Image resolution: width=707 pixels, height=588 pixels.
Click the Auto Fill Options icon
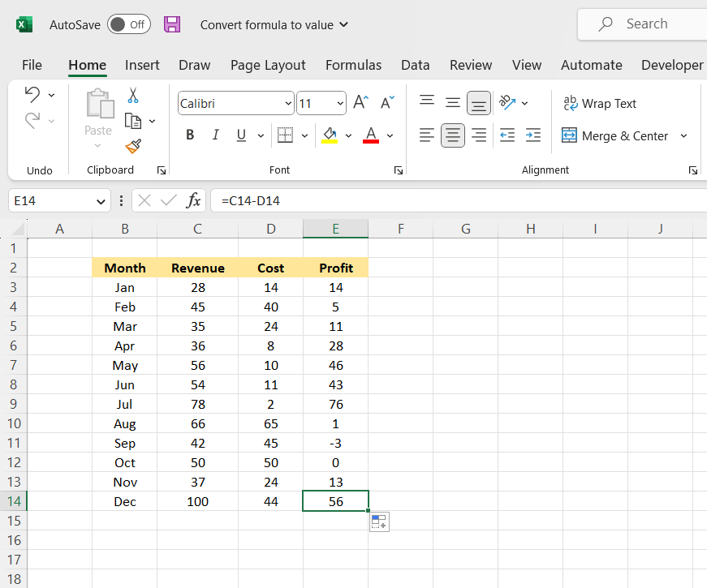point(379,521)
